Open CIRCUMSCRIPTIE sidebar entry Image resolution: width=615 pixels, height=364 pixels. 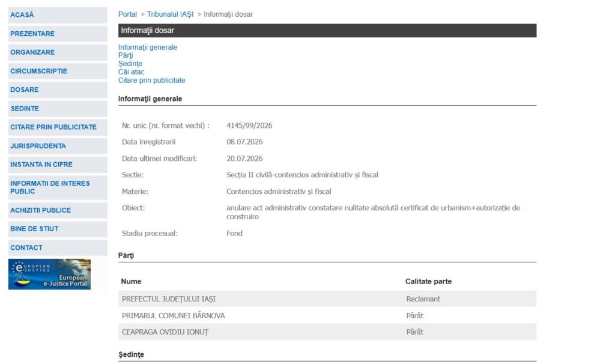(x=58, y=71)
